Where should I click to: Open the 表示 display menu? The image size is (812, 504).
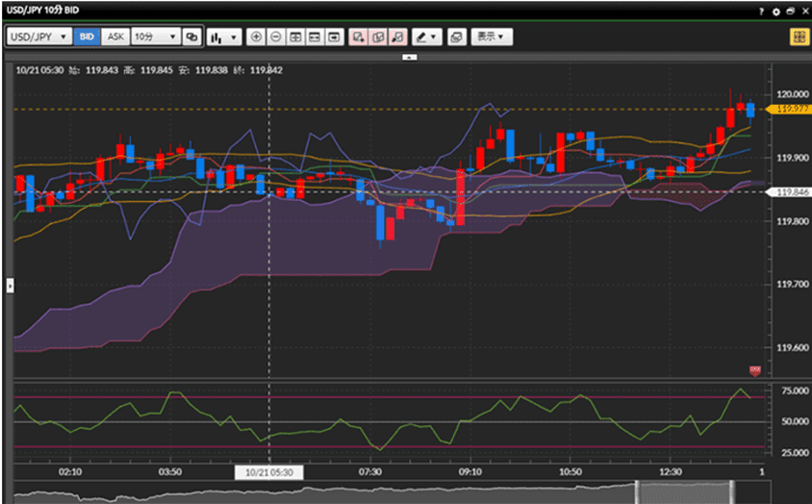tap(492, 37)
